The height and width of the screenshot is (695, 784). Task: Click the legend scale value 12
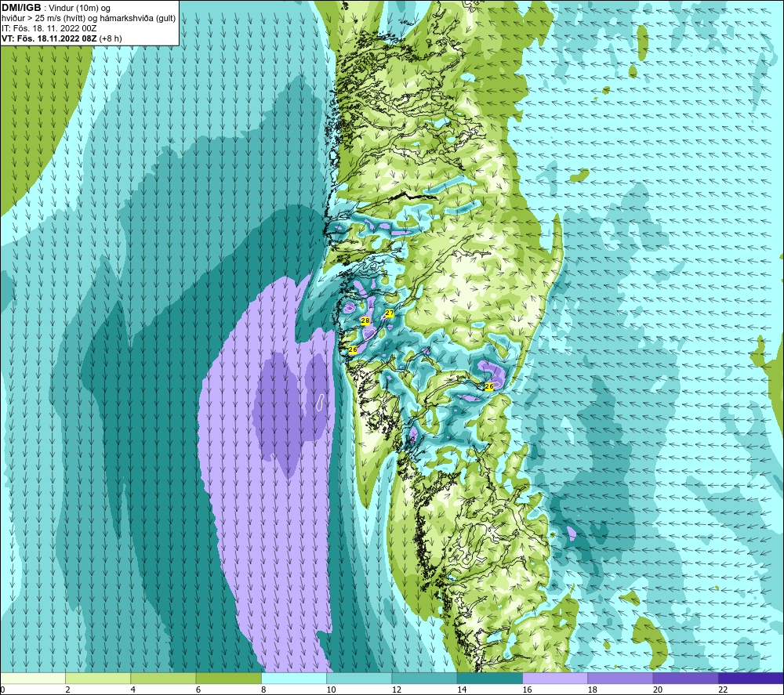[397, 690]
